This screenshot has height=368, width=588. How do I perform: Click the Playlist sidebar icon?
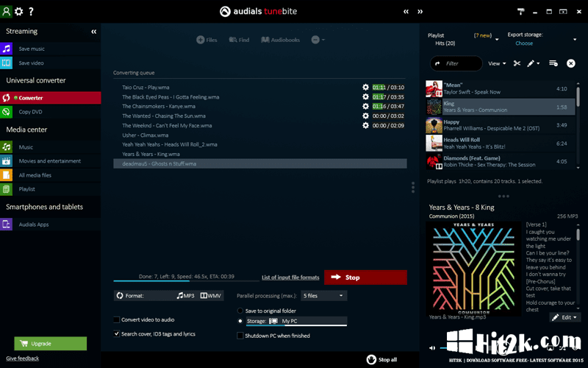[x=7, y=189]
